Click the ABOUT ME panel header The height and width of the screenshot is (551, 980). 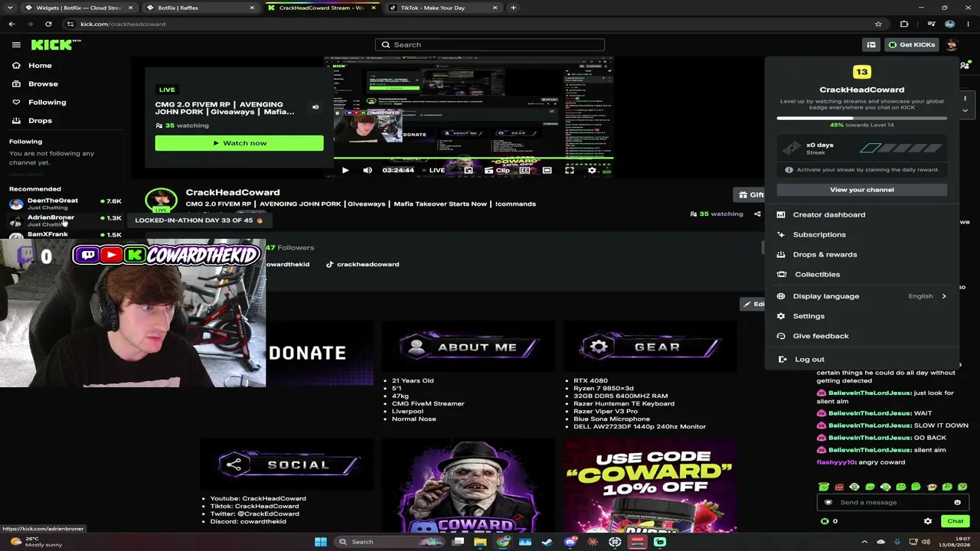tap(469, 347)
